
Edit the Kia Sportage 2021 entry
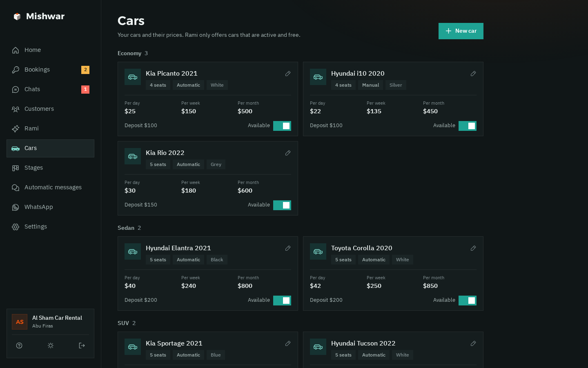tap(288, 343)
